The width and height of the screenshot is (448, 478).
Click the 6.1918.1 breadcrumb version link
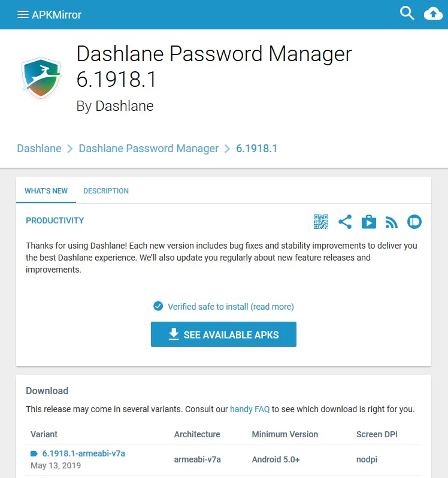tap(256, 149)
